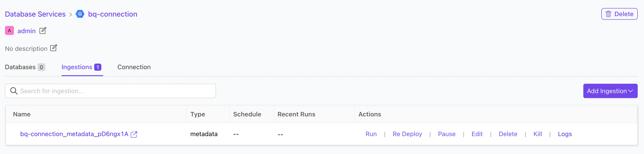This screenshot has height=154, width=644.
Task: Select the Ingestions tab
Action: tap(82, 67)
